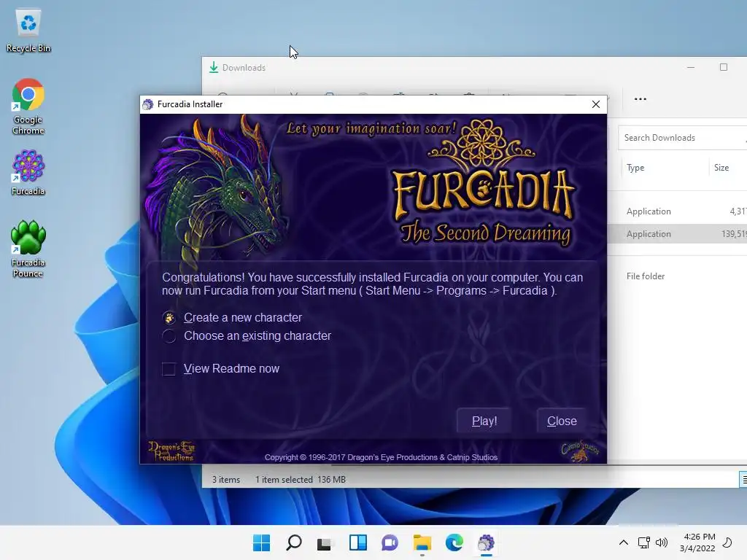Select the first Application row in Downloads

point(677,211)
